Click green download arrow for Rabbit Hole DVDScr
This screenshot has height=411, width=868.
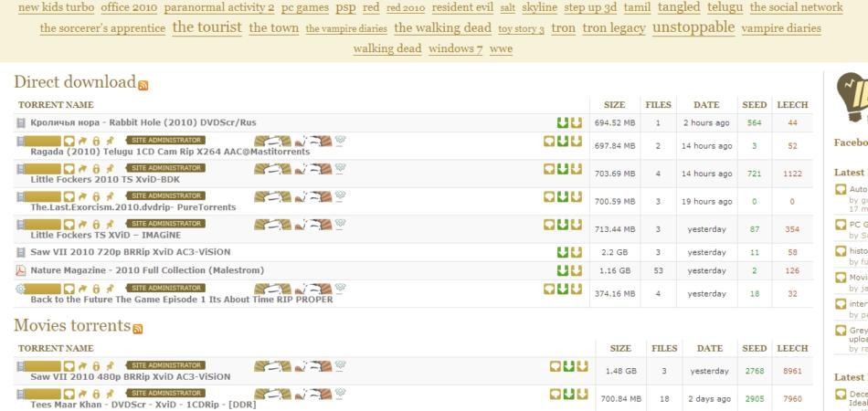tap(563, 122)
